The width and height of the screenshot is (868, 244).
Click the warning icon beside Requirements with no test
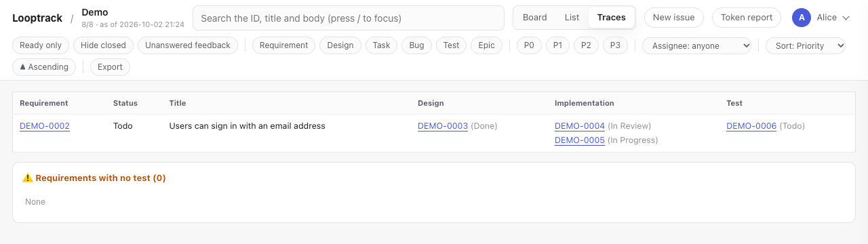click(28, 178)
